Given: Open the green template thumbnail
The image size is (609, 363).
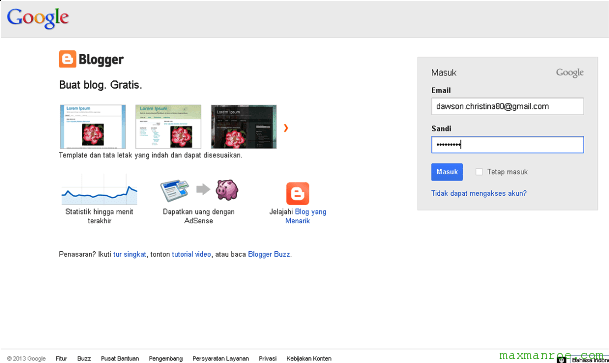Looking at the screenshot, I should pos(168,127).
